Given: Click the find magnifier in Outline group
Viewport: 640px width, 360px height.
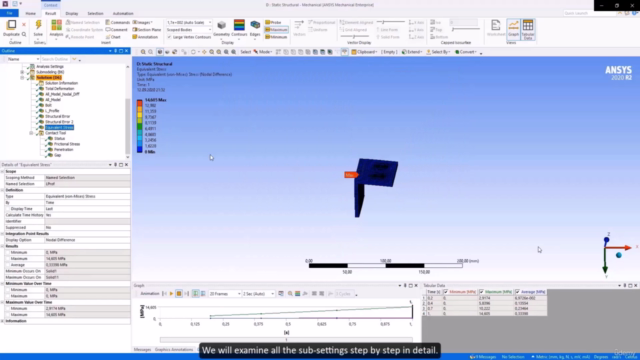Looking at the screenshot, I should 24,34.
